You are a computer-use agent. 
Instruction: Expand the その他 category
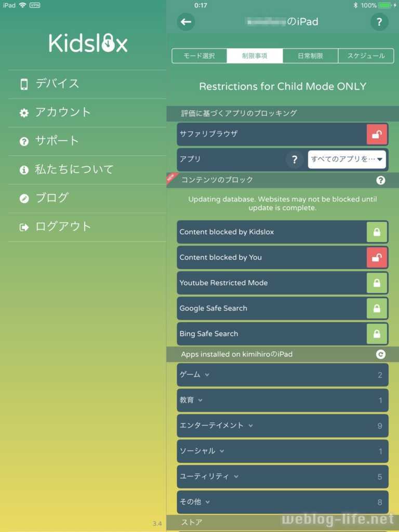pyautogui.click(x=283, y=502)
